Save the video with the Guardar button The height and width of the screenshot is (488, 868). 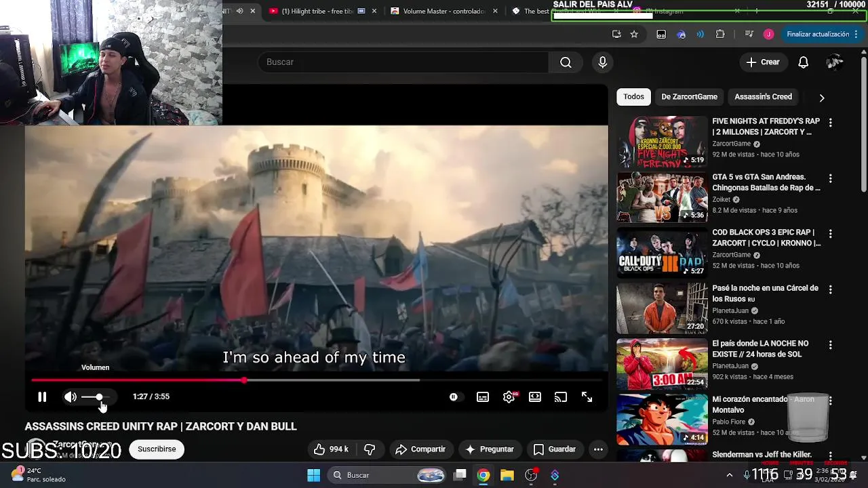point(555,449)
